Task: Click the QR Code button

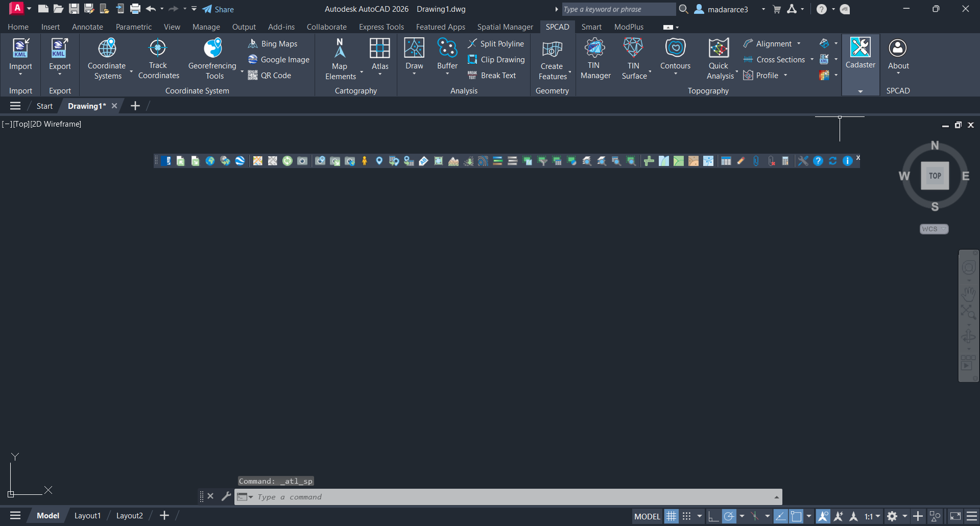Action: (x=270, y=76)
